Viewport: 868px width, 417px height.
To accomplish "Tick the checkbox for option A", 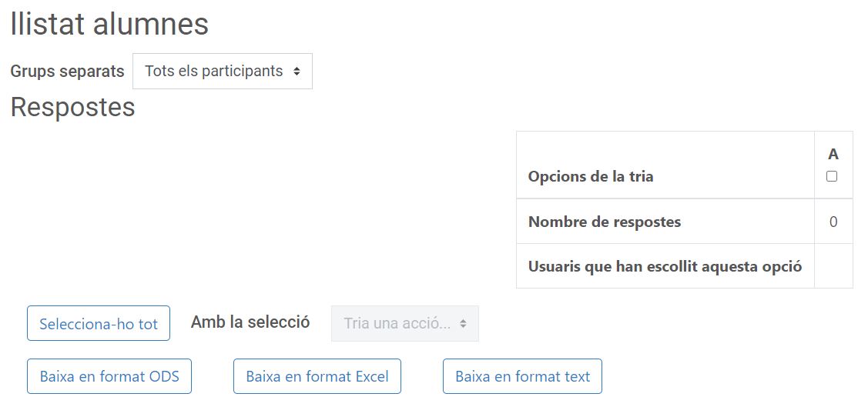I will [832, 176].
